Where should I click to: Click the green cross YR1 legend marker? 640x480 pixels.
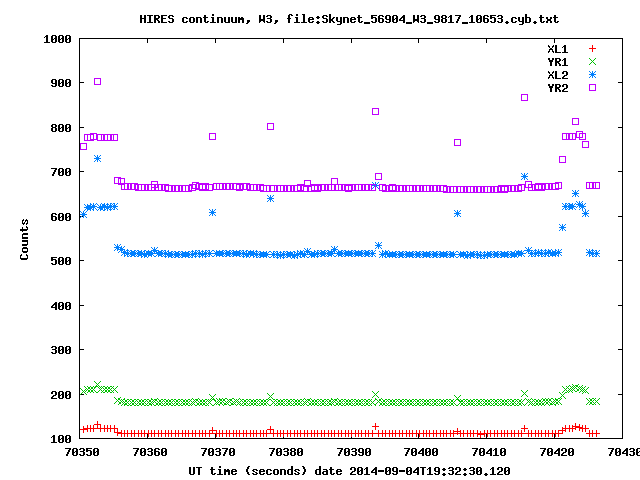click(592, 62)
